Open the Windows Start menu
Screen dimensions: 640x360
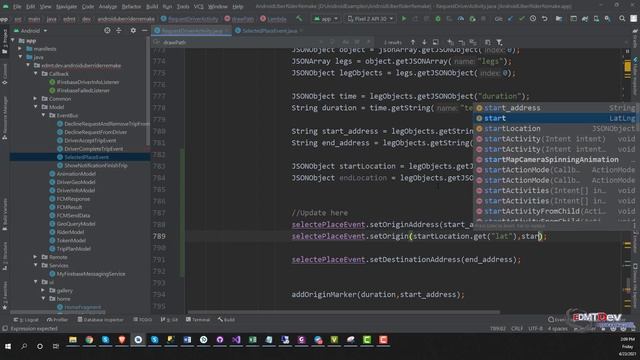click(8, 346)
